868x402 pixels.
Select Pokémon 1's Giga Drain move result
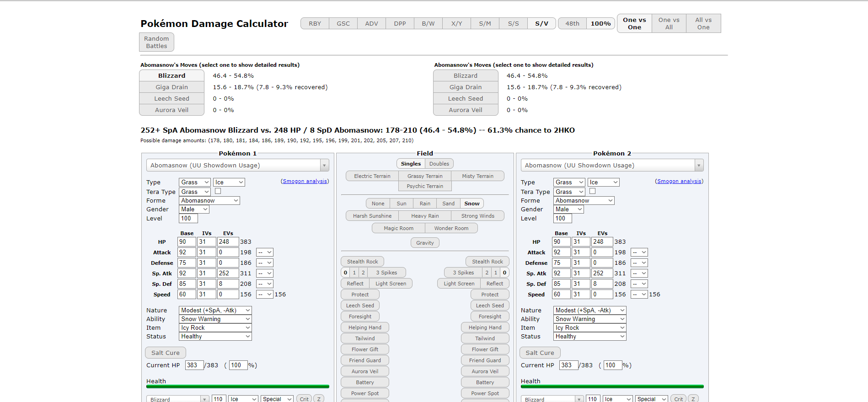point(171,87)
